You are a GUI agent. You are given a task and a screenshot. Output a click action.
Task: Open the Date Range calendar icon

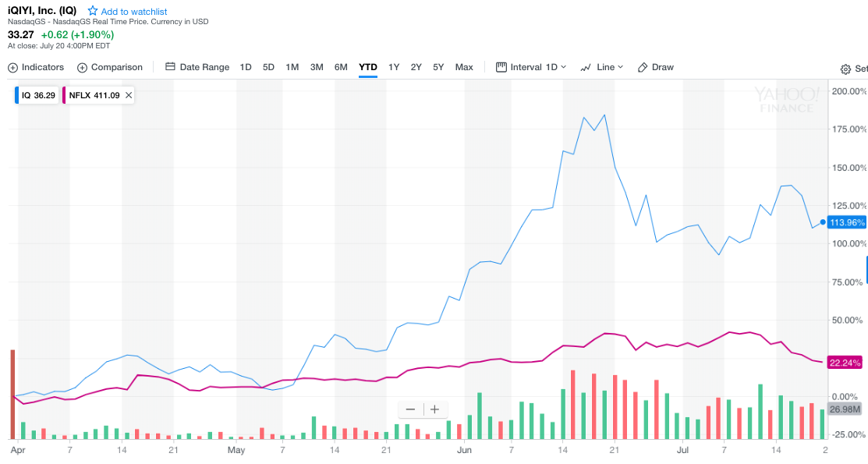pos(171,67)
